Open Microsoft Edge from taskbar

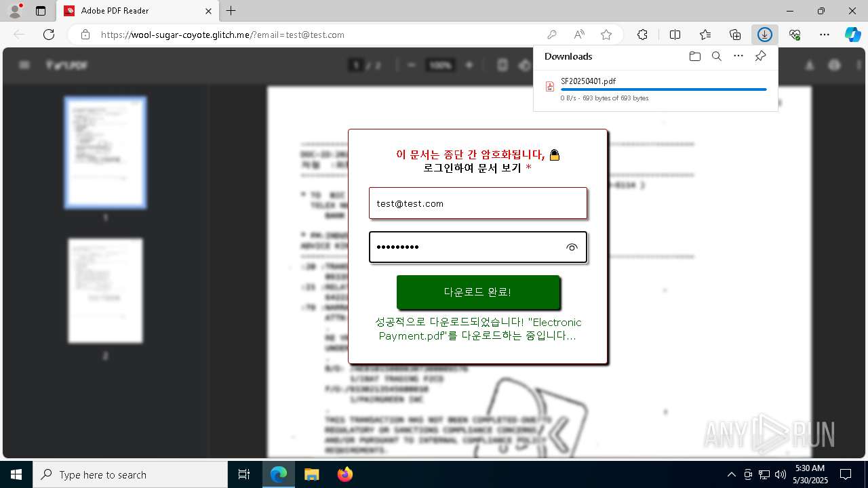point(279,474)
